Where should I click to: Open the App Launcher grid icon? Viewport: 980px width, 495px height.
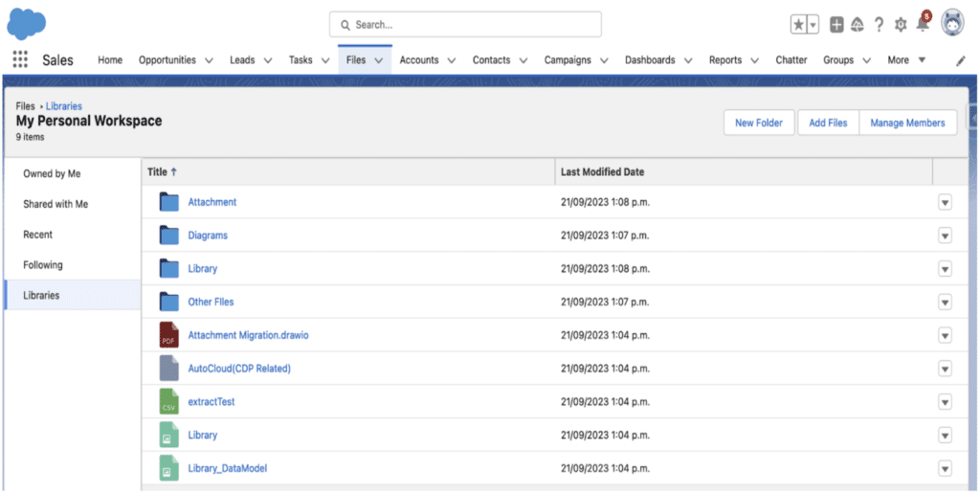point(20,60)
